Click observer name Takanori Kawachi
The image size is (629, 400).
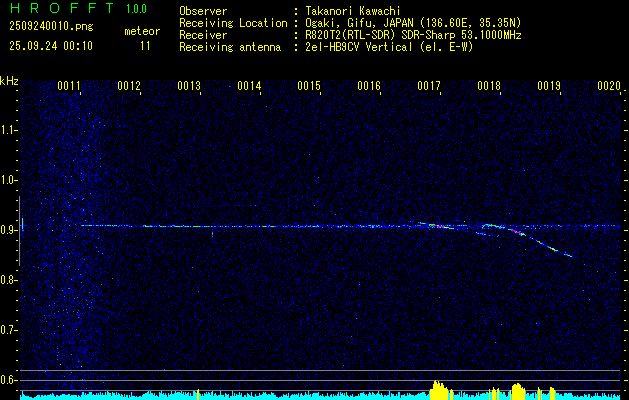coord(353,11)
